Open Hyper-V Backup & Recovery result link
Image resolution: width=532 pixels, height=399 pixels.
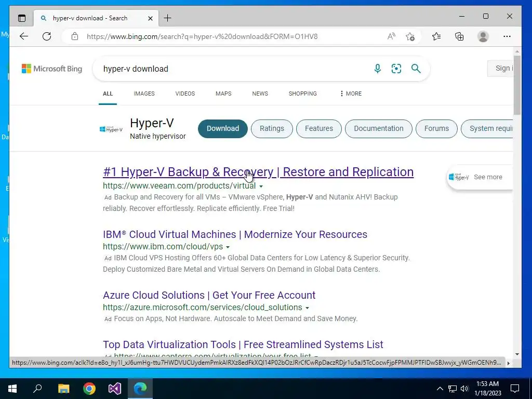258,171
